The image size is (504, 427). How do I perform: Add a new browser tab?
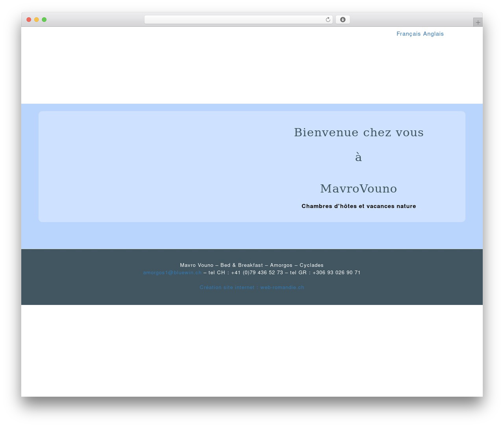[x=478, y=22]
